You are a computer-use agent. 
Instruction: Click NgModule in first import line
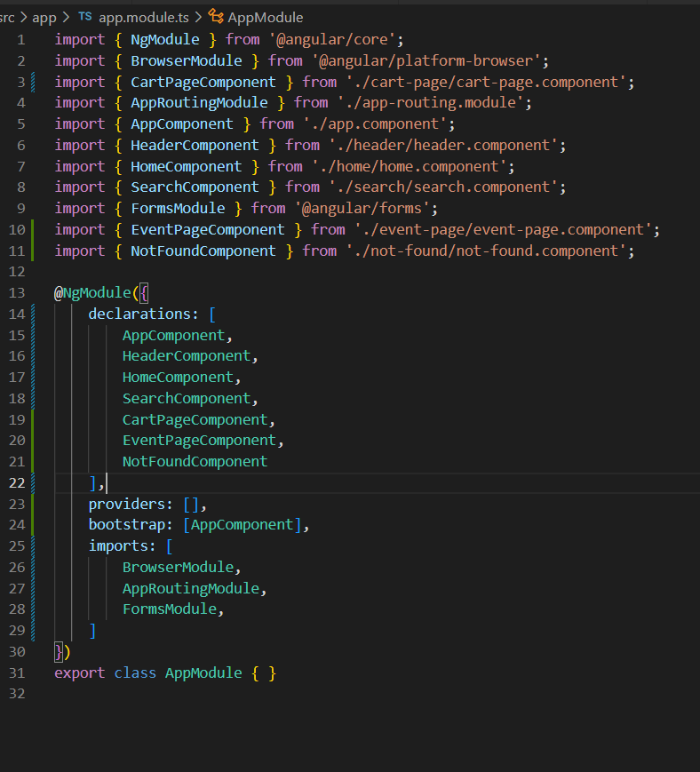tap(165, 40)
